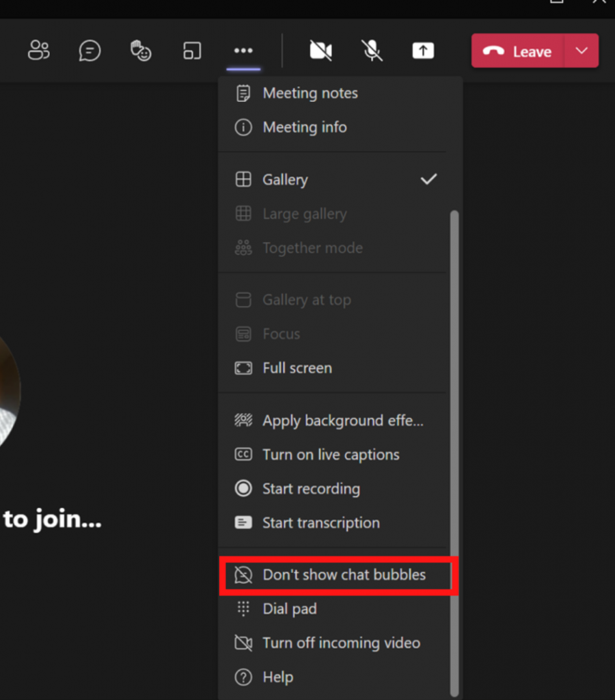Image resolution: width=615 pixels, height=700 pixels.
Task: Start transcription of the meeting
Action: 333,523
